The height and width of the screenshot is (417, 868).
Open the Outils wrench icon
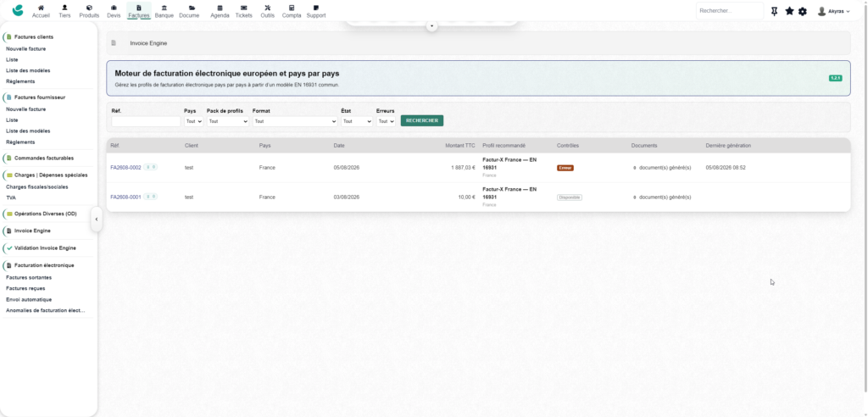coord(267,8)
